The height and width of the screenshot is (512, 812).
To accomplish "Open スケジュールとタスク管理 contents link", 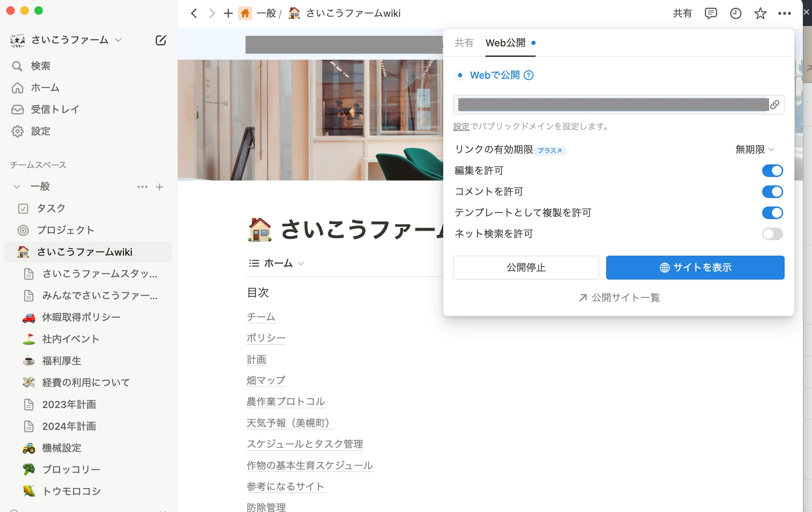I will coord(305,444).
